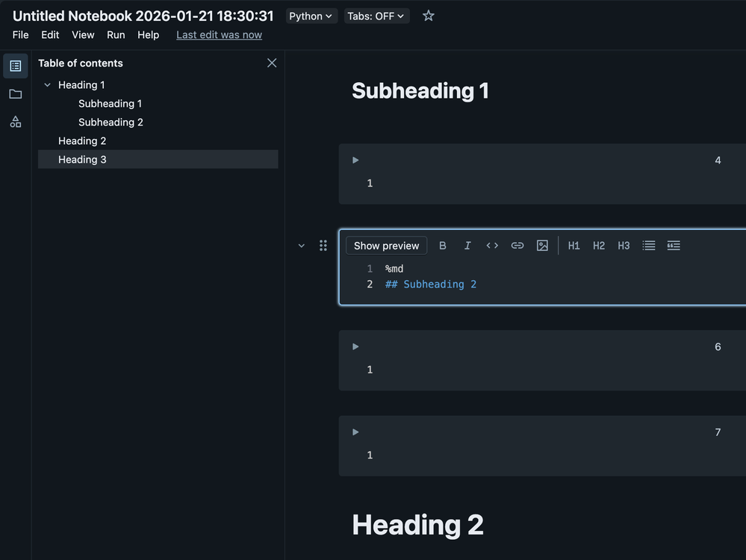Insert a hyperlink with the link icon

tap(517, 245)
